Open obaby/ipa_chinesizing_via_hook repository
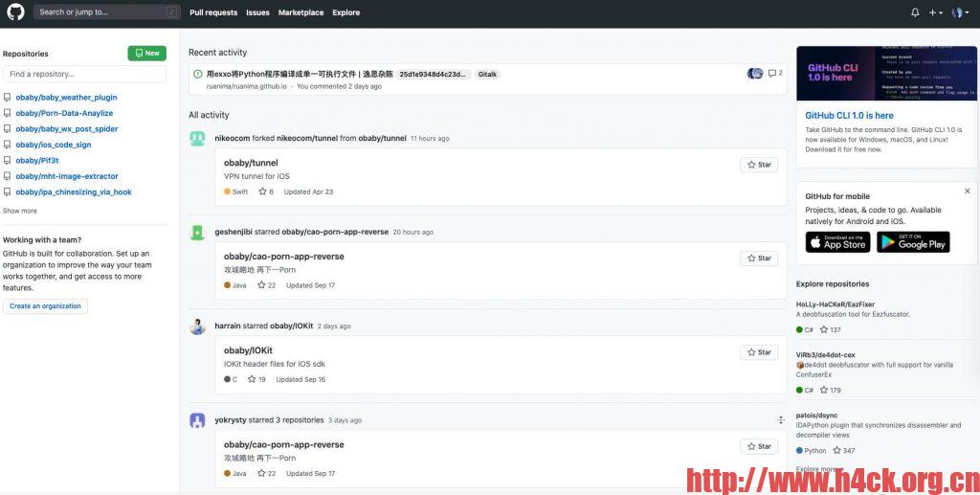 (74, 191)
